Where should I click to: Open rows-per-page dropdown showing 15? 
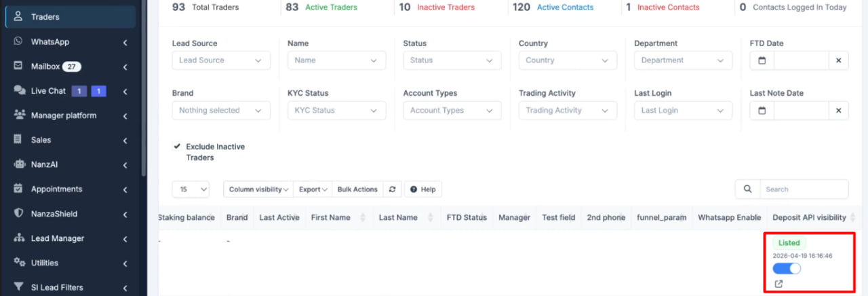tap(191, 189)
